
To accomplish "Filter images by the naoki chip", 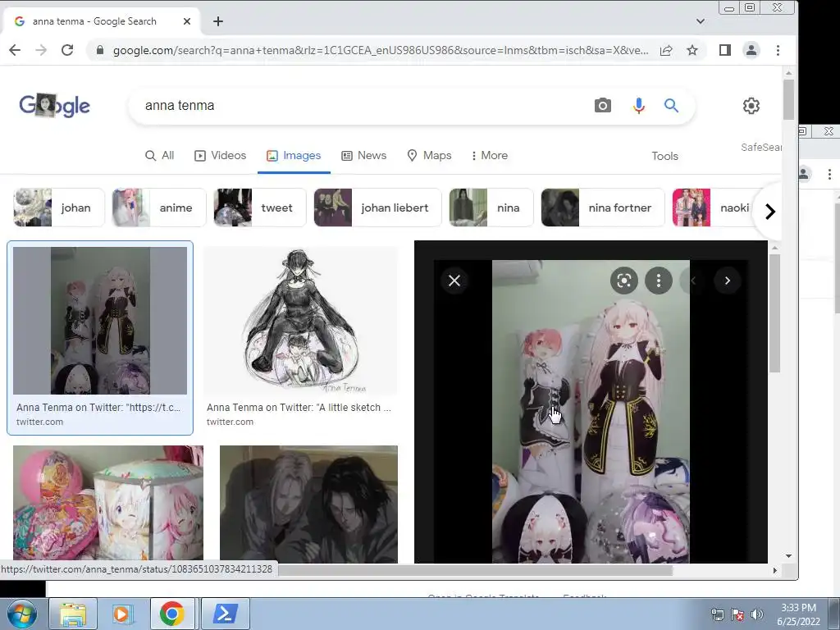I will [713, 208].
